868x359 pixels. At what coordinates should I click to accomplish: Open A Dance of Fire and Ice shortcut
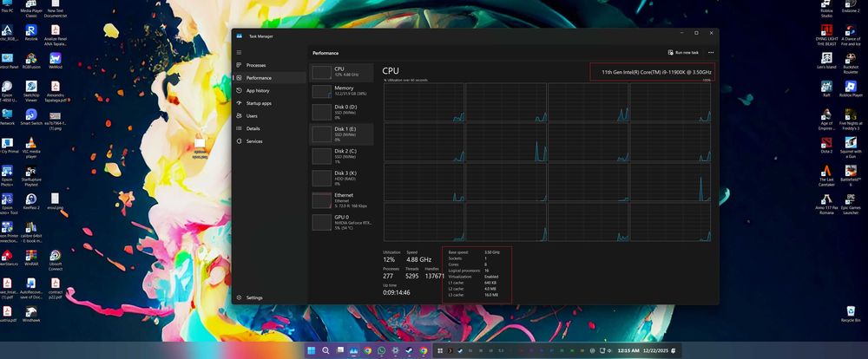[x=851, y=35]
